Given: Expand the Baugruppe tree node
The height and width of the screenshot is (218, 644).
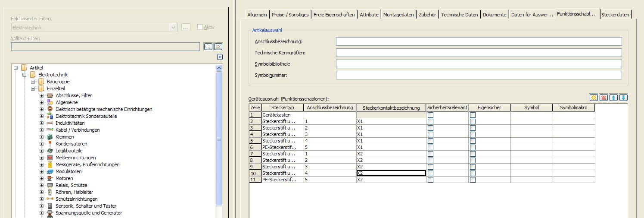Looking at the screenshot, I should coord(33,82).
